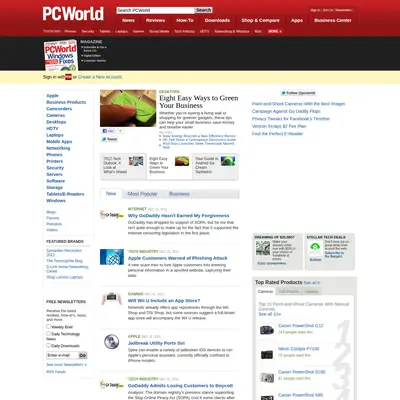Image resolution: width=400 pixels, height=400 pixels.
Task: Open the Shop & Compare menu
Action: coord(260,20)
